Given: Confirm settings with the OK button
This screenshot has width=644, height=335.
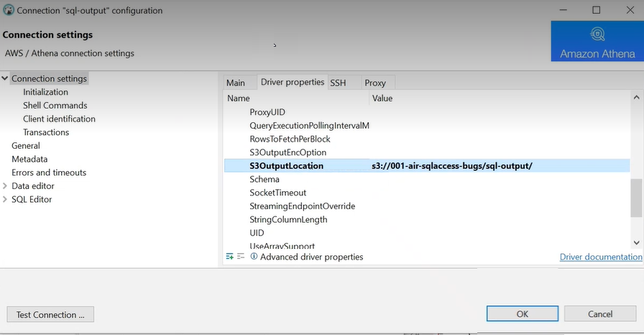Looking at the screenshot, I should click(522, 314).
